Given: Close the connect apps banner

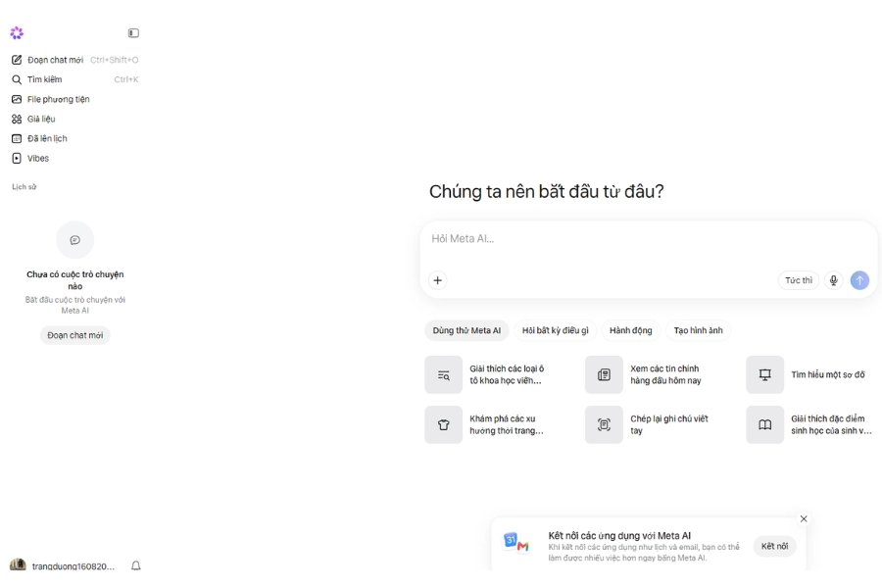Looking at the screenshot, I should [x=804, y=518].
